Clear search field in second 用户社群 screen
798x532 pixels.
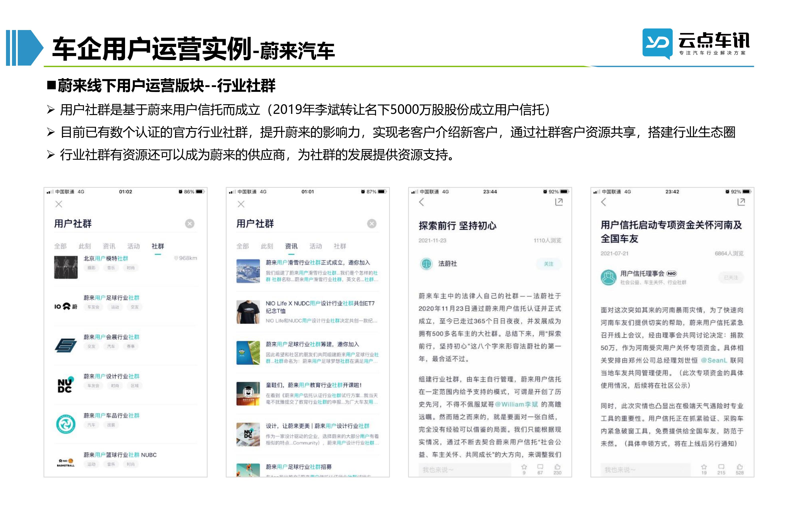(x=372, y=224)
